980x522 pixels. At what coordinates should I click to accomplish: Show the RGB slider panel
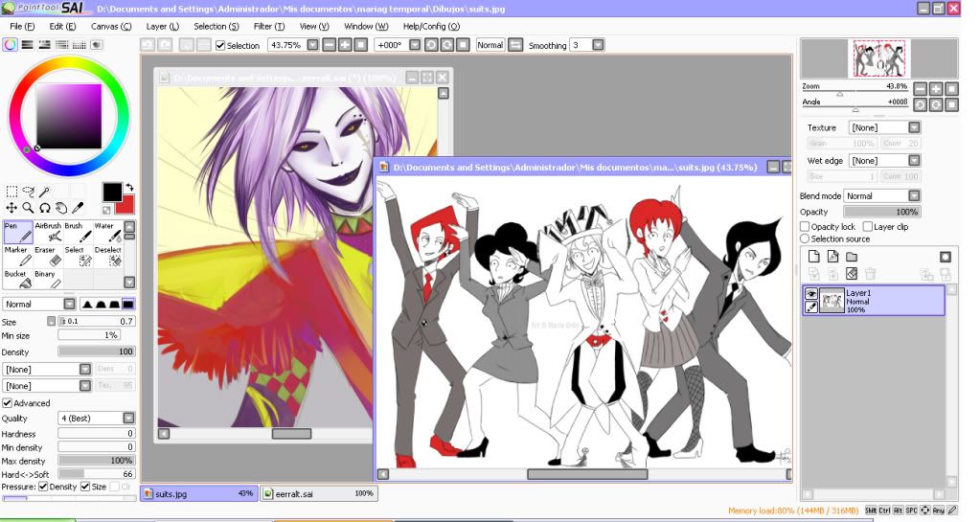[27, 45]
